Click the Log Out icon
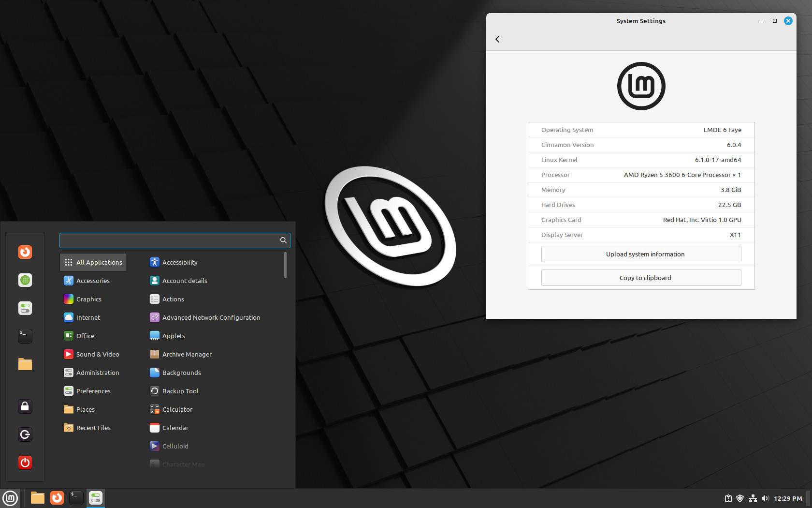Image resolution: width=812 pixels, height=508 pixels. point(25,434)
